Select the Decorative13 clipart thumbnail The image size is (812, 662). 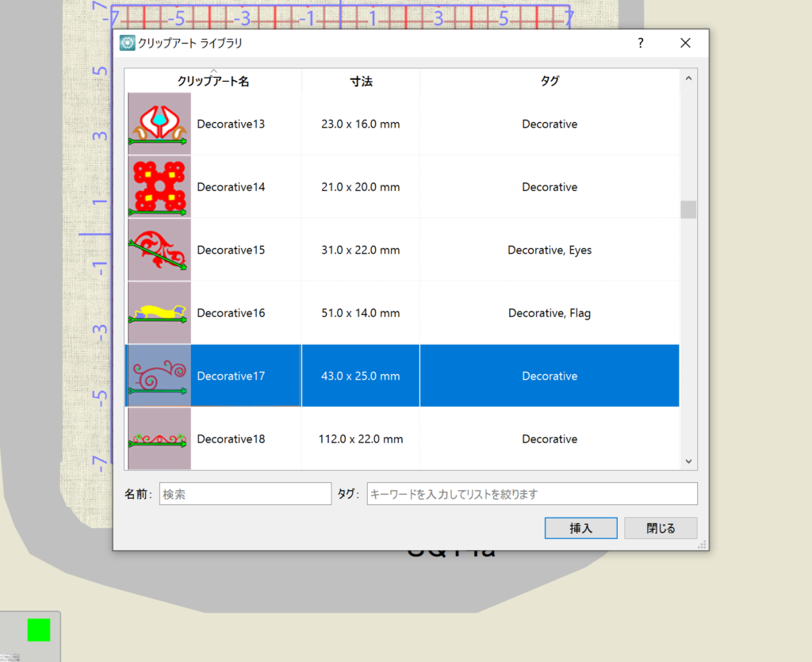[x=159, y=124]
